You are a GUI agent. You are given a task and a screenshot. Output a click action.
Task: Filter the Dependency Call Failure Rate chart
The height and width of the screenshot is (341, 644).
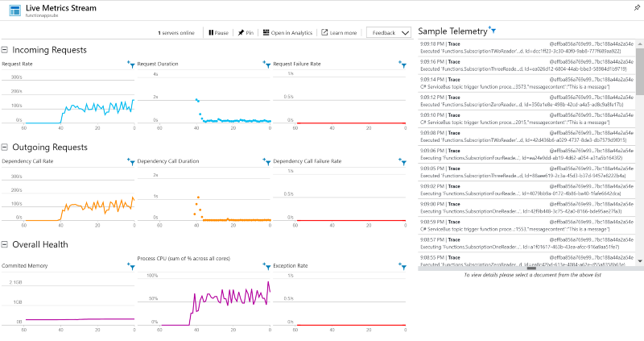[x=402, y=162]
